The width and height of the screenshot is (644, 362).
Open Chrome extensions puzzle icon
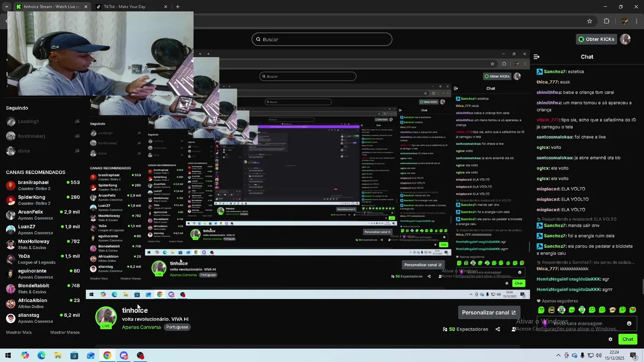(x=606, y=21)
